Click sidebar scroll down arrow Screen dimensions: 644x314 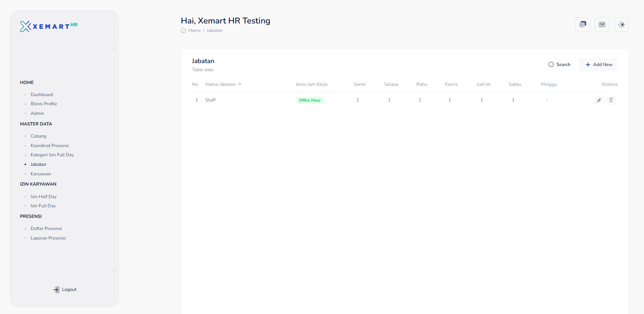tap(114, 270)
